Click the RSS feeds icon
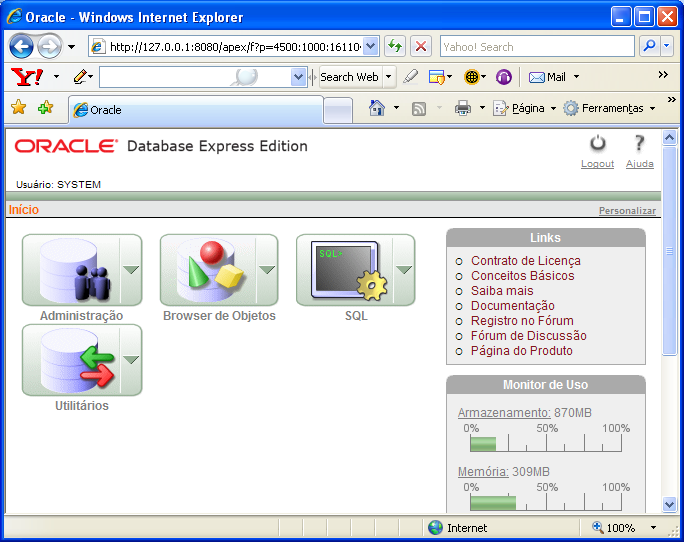 click(419, 109)
